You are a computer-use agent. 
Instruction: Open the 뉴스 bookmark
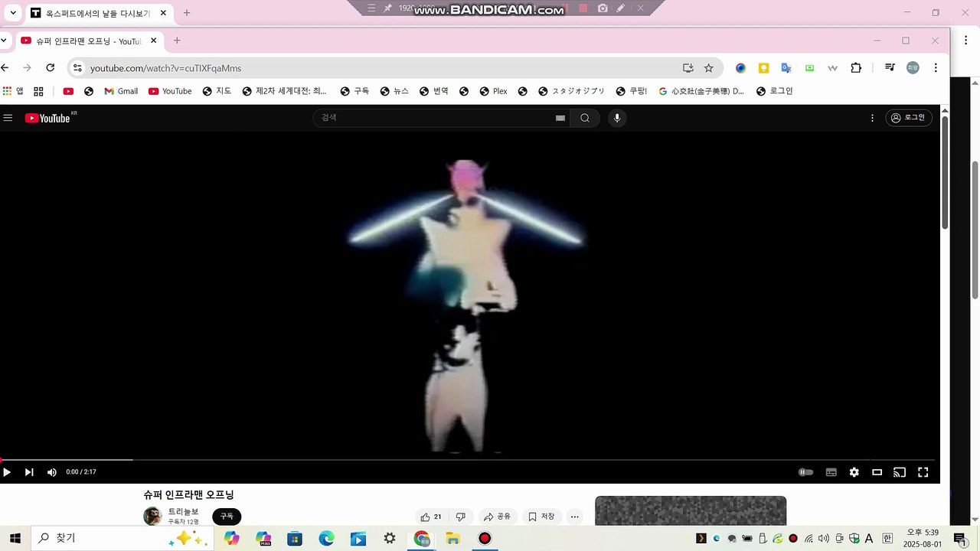[x=394, y=91]
